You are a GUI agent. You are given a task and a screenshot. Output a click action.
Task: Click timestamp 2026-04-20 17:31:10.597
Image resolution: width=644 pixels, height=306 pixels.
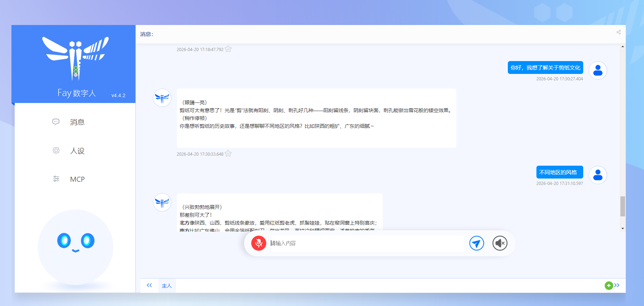(x=559, y=184)
